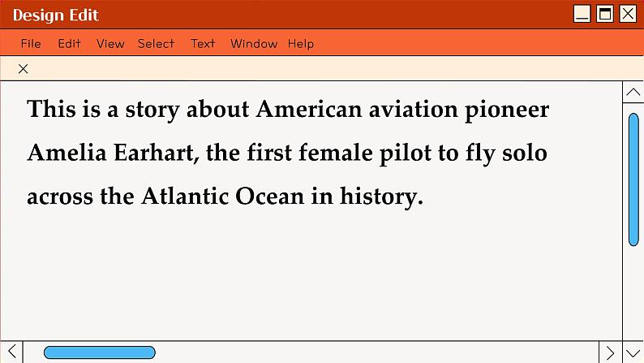Click the scroll down arrow
Image resolution: width=644 pixels, height=363 pixels.
(x=633, y=352)
